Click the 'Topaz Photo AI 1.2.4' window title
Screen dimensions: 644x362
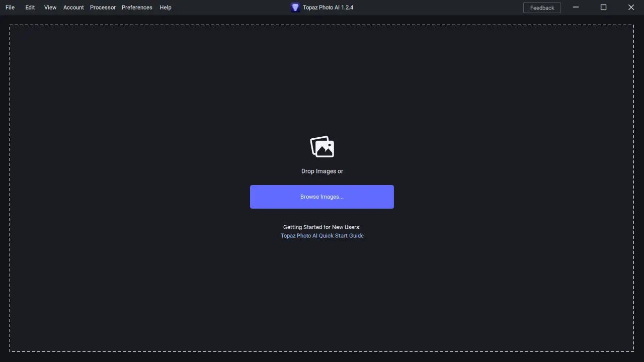328,8
